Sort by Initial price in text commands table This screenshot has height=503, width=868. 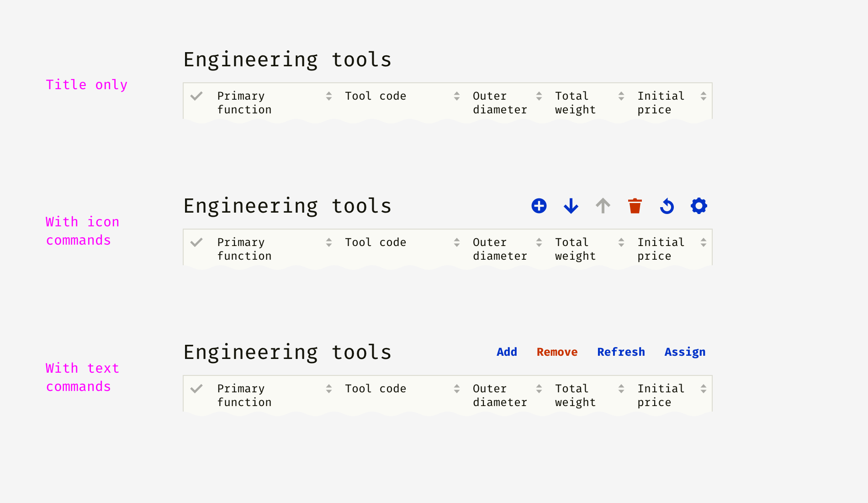pyautogui.click(x=704, y=389)
